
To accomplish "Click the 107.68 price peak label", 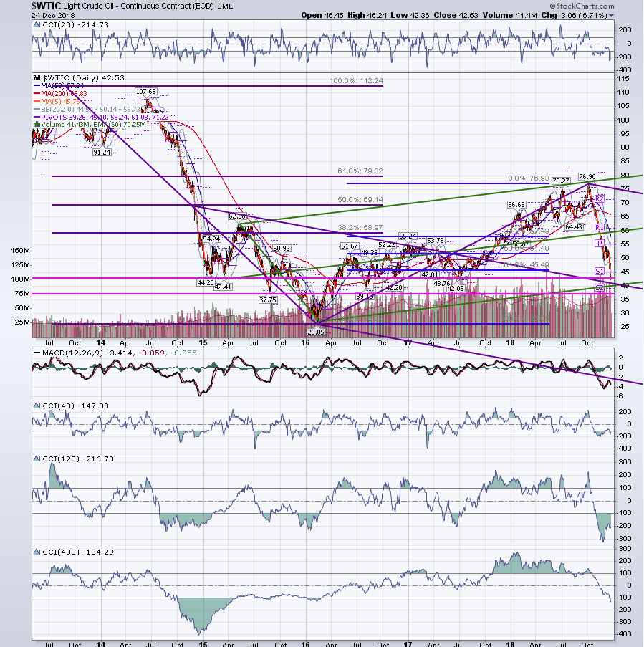I will 145,92.
